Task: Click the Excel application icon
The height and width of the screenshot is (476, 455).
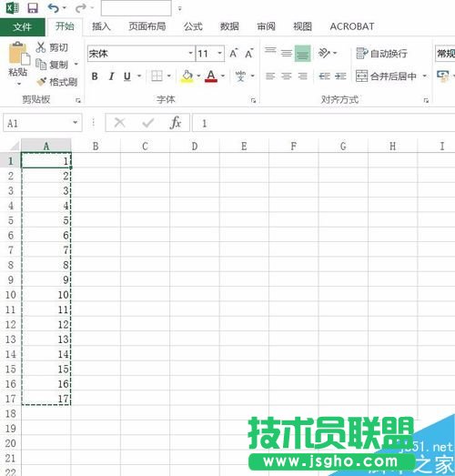Action: (13, 7)
